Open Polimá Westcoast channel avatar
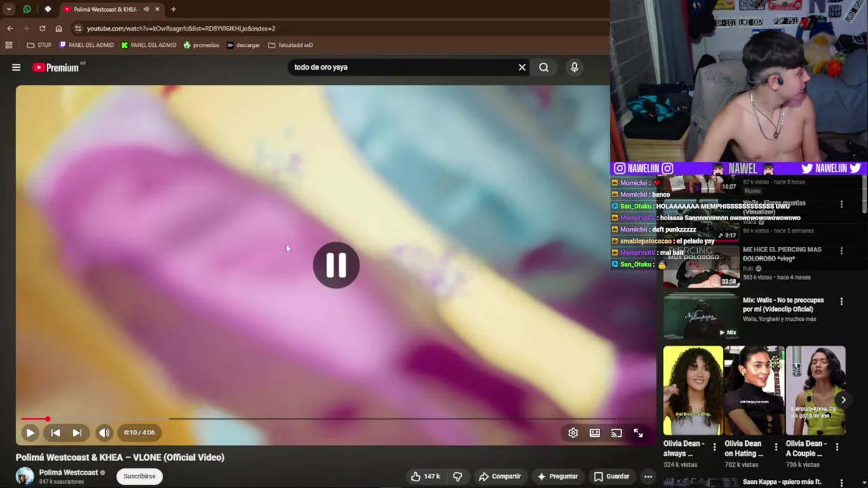Viewport: 868px width, 488px height. (25, 476)
